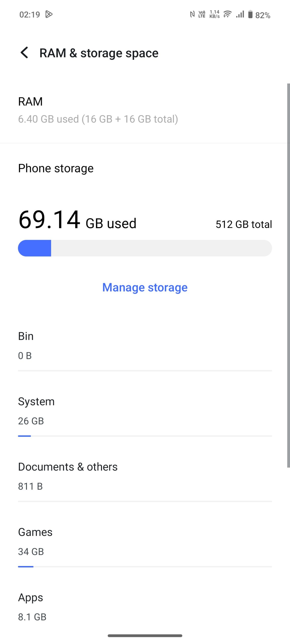The height and width of the screenshot is (644, 290).
Task: Tap the battery icon
Action: (250, 14)
